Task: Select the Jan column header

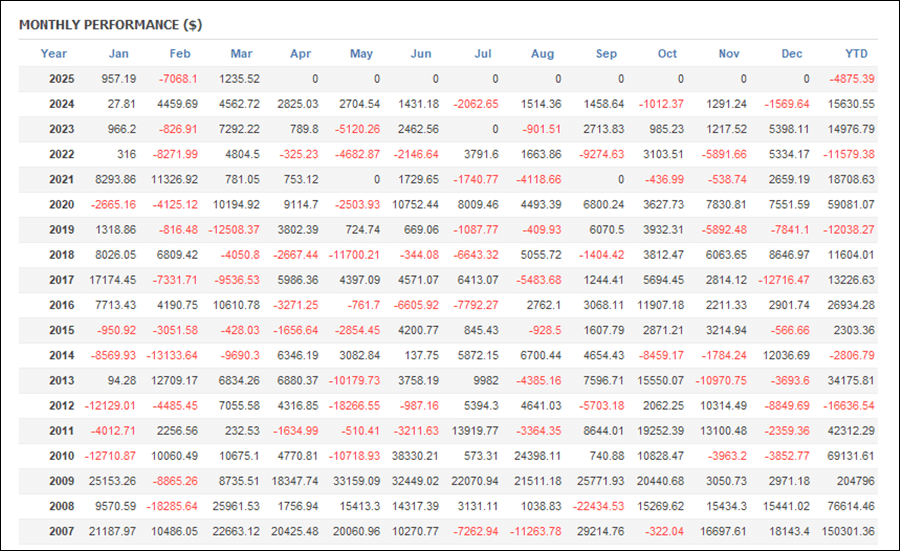Action: (x=118, y=53)
